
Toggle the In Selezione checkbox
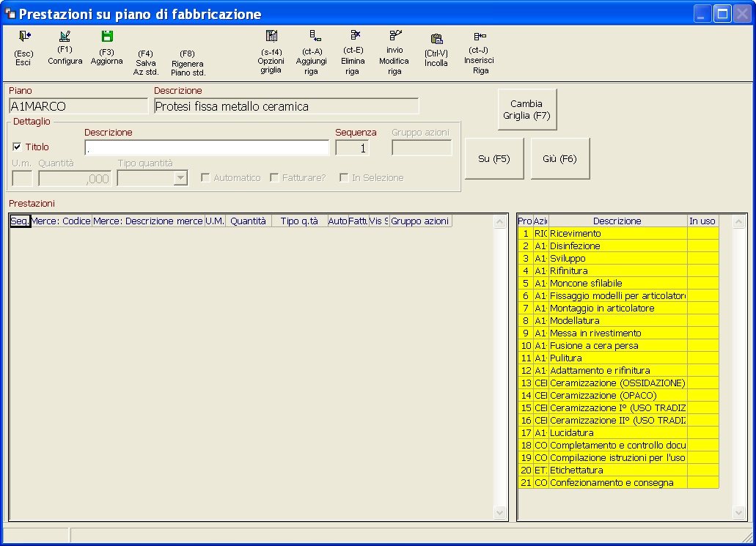(344, 178)
